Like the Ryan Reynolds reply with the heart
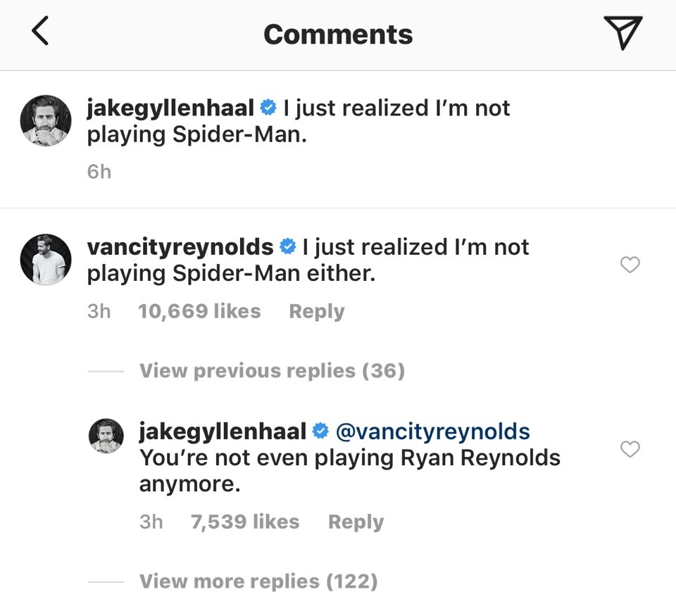Image resolution: width=676 pixels, height=616 pixels. coord(630,449)
